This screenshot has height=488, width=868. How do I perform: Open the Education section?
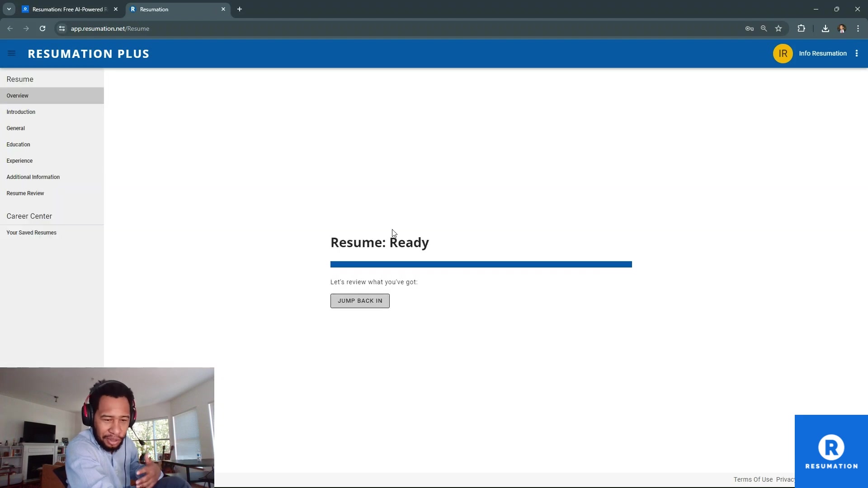(52, 145)
